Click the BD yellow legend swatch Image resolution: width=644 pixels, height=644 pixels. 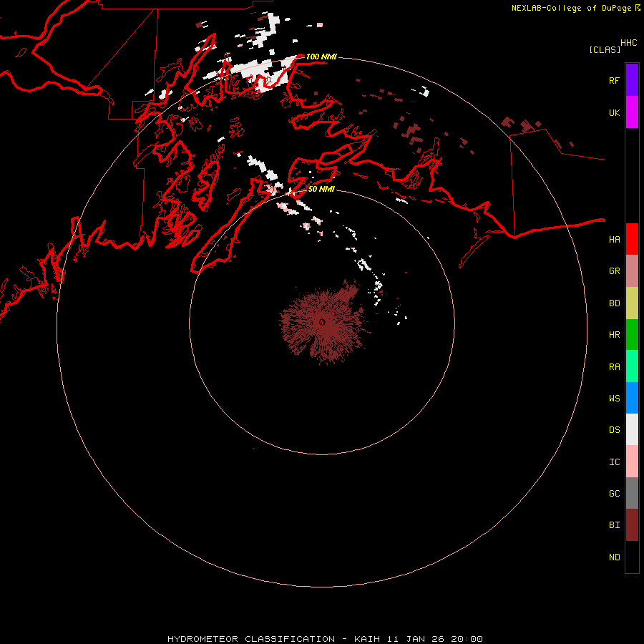click(632, 303)
